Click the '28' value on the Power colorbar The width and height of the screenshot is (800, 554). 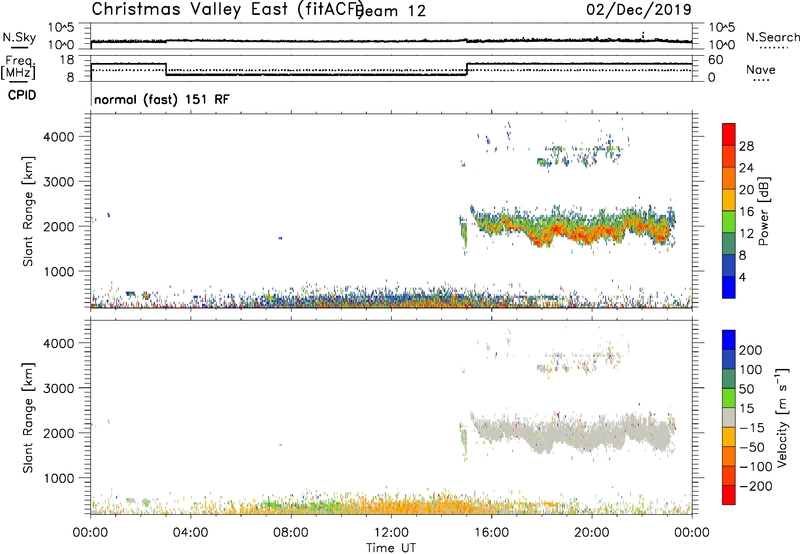[746, 146]
